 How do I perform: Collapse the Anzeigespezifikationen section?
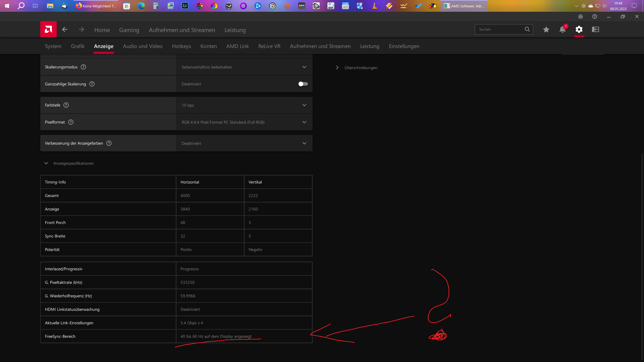(x=46, y=163)
